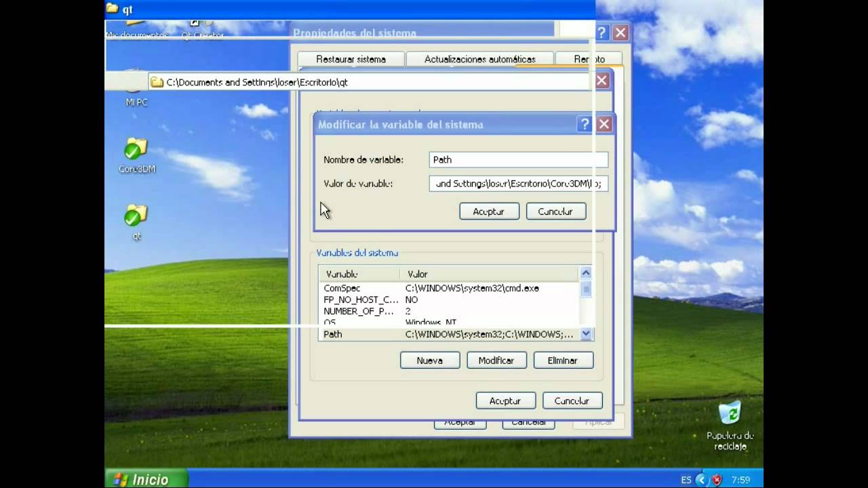This screenshot has width=868, height=488.
Task: Click the Valor column header
Action: pos(490,274)
